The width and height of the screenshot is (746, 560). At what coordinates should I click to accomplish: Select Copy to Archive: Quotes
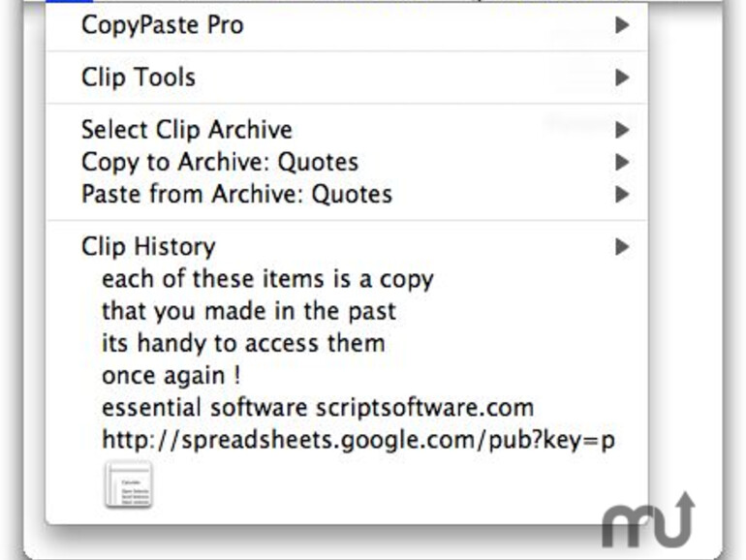click(220, 162)
